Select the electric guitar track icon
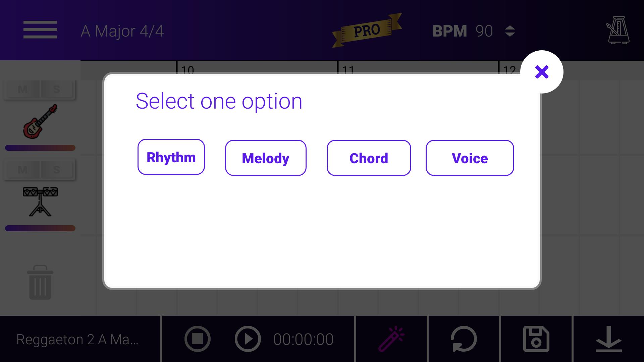Viewport: 644px width, 362px height. coord(40,121)
